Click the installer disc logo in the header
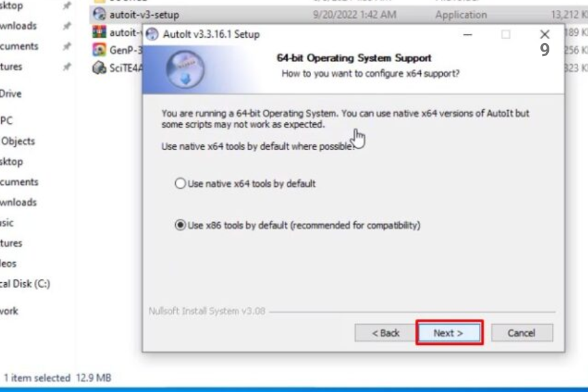This screenshot has height=392, width=588. (x=186, y=69)
